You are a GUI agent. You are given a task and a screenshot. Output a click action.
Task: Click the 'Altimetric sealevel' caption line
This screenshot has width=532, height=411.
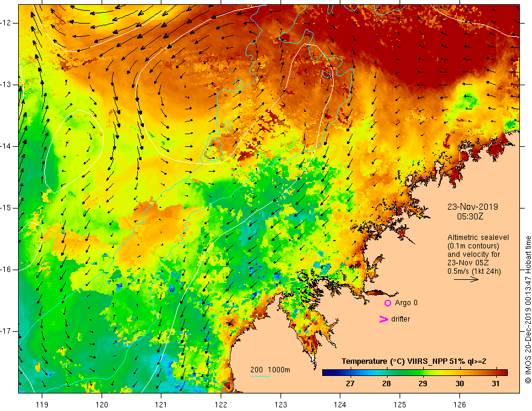click(478, 238)
